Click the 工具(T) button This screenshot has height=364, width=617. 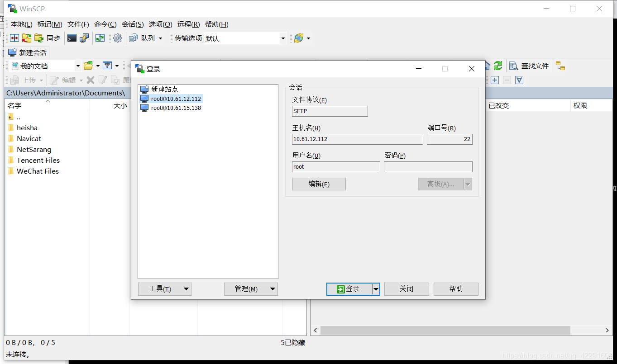165,289
